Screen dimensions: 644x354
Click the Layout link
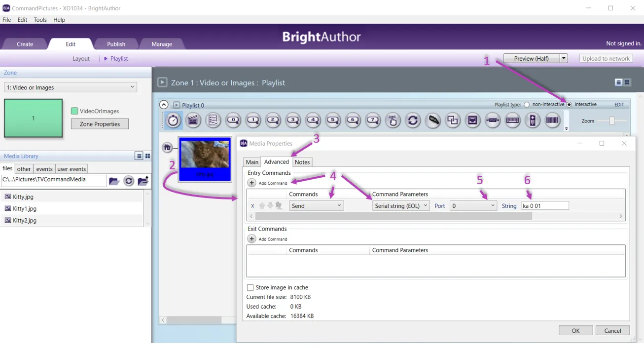pyautogui.click(x=81, y=58)
